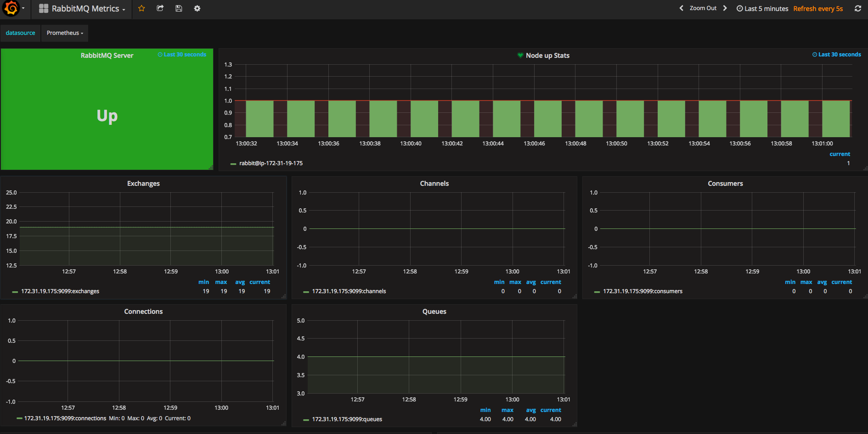Open the Channels panel title menu
The height and width of the screenshot is (434, 868).
click(434, 184)
